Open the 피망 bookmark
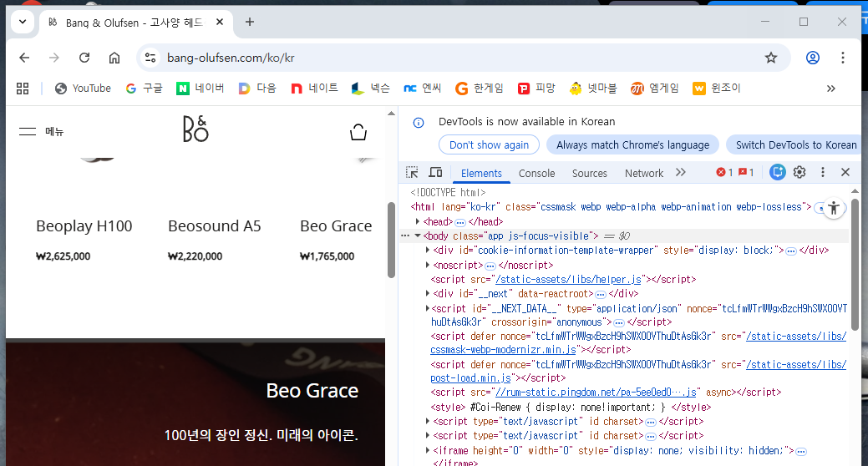The image size is (868, 466). (536, 89)
